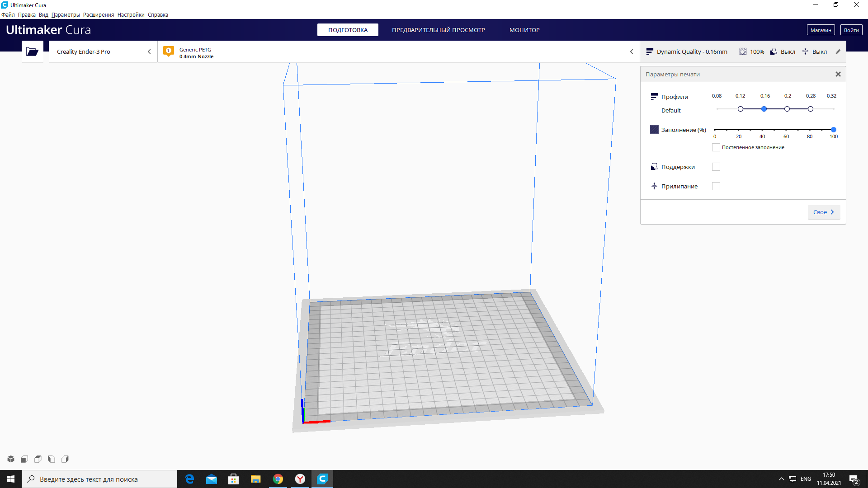
Task: Switch to ПРЕДВАРИТЕЛЬНЫЙ ПРОСМОТР stage
Action: coord(438,30)
